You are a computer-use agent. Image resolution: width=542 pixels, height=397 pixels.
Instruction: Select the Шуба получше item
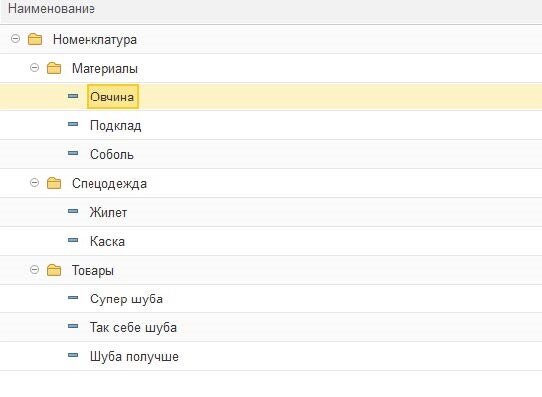click(134, 357)
